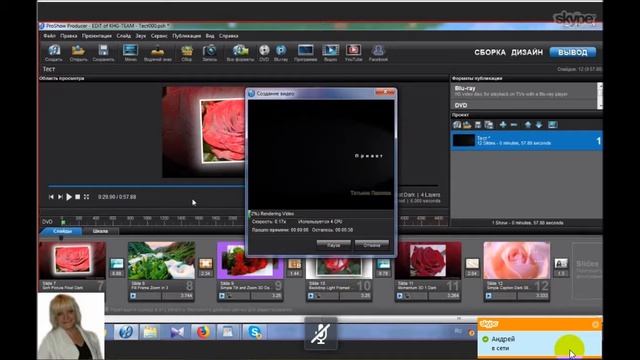This screenshot has height=360, width=640.
Task: Select the Шкала timeline tab
Action: click(x=100, y=231)
